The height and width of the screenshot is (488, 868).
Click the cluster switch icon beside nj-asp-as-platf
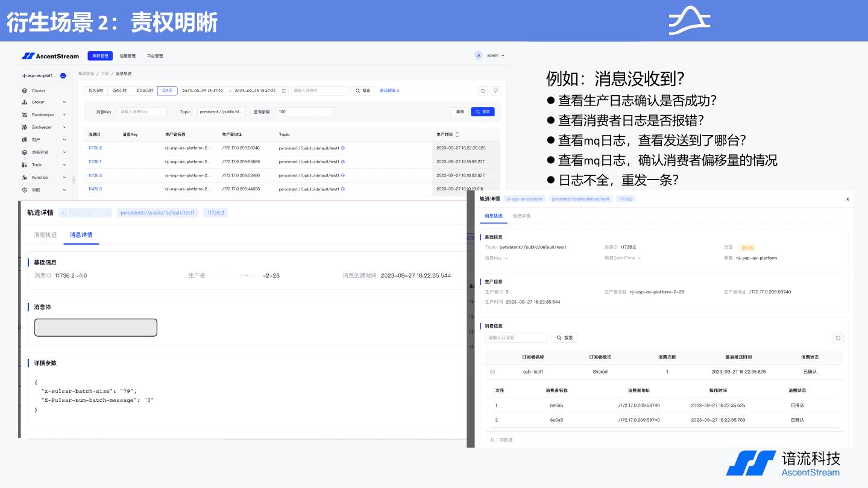pyautogui.click(x=63, y=76)
